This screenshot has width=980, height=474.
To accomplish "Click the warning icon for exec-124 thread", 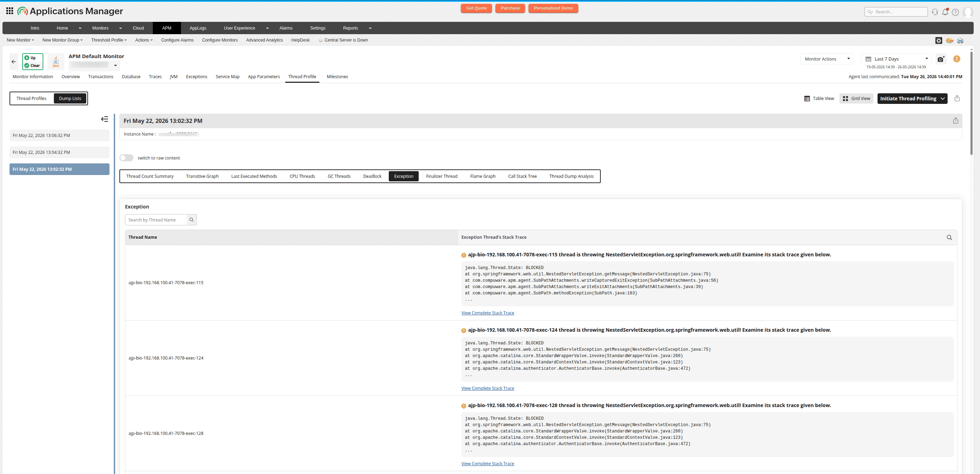I will pyautogui.click(x=463, y=331).
